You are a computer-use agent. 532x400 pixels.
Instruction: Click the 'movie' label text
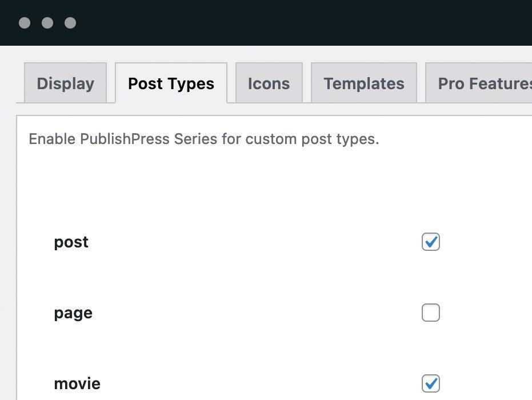[77, 384]
